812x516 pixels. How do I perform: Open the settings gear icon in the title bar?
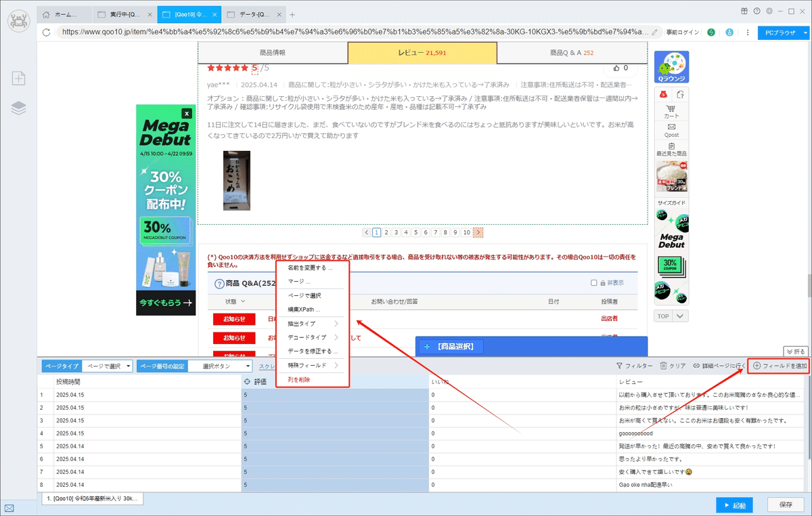(x=769, y=12)
